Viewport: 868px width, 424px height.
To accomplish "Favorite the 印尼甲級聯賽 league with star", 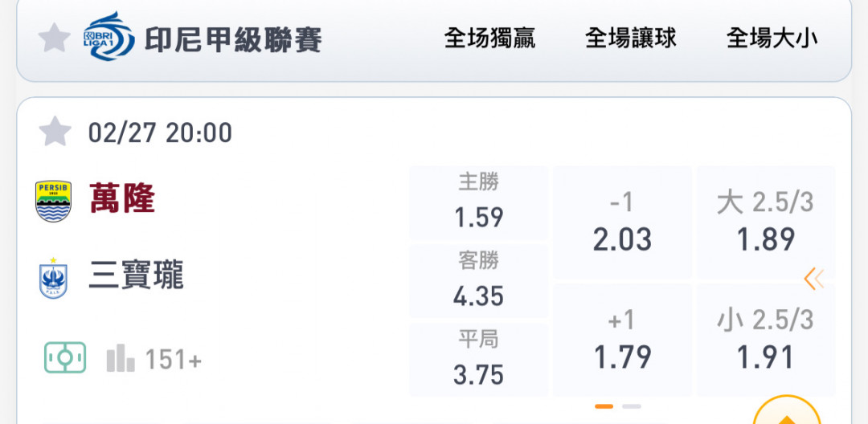I will pos(55,39).
